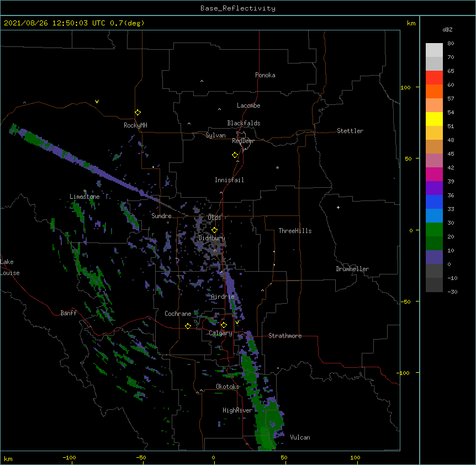Click the bright green swatch between 30 and 20

coord(434,230)
